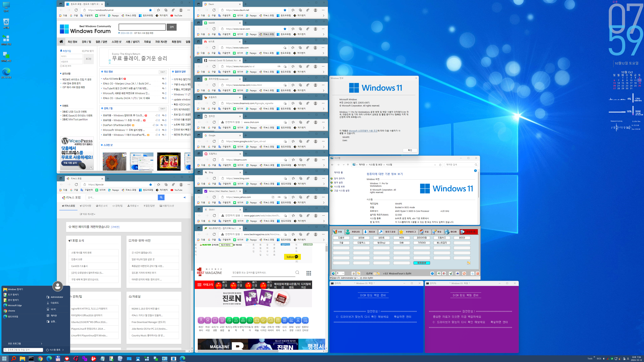Click the blue help icon in the launcher
Screen dimensions: 644x362
point(432,273)
